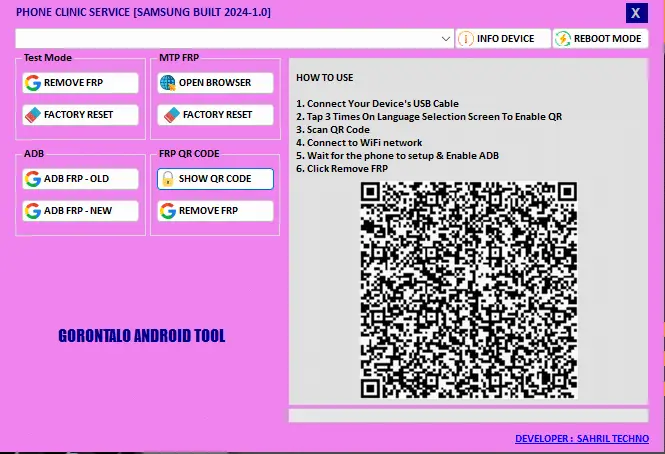665x454 pixels.
Task: Close the Phone Clinic Service window
Action: (x=637, y=13)
